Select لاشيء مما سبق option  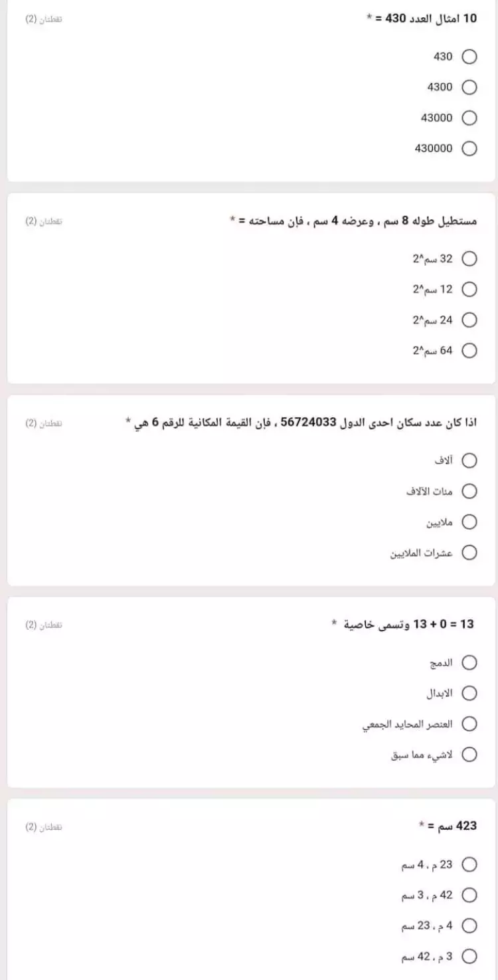tap(469, 755)
